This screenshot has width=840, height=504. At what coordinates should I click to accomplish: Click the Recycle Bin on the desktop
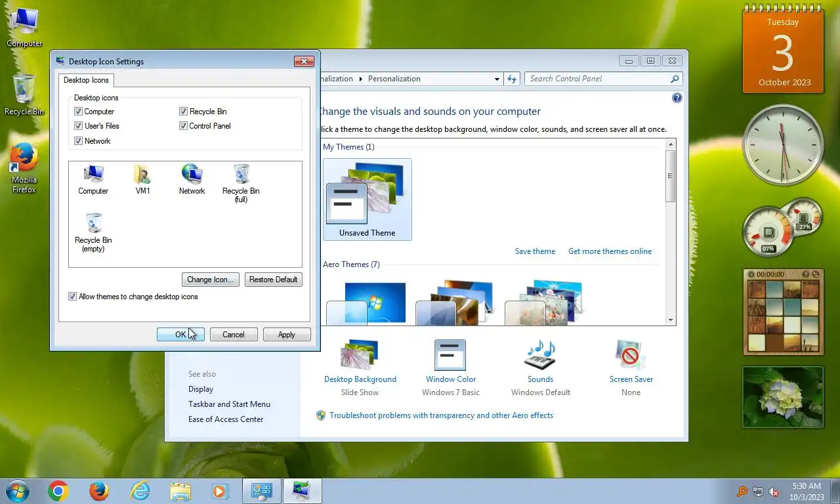point(24,95)
